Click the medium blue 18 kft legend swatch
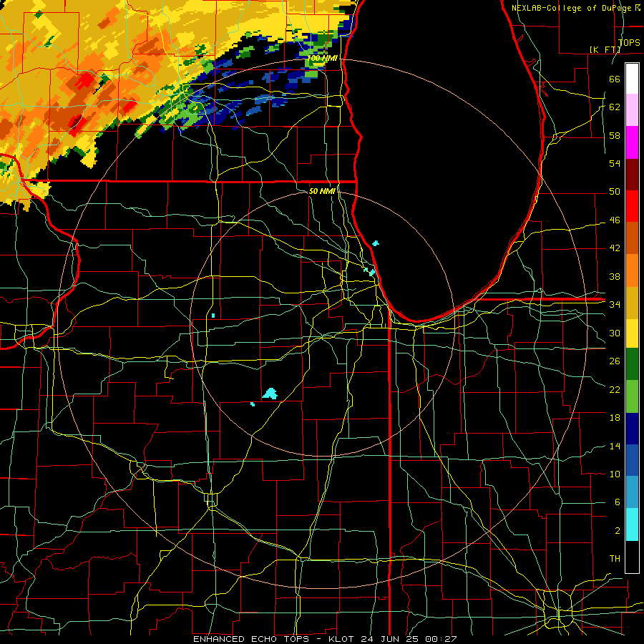 (632, 460)
